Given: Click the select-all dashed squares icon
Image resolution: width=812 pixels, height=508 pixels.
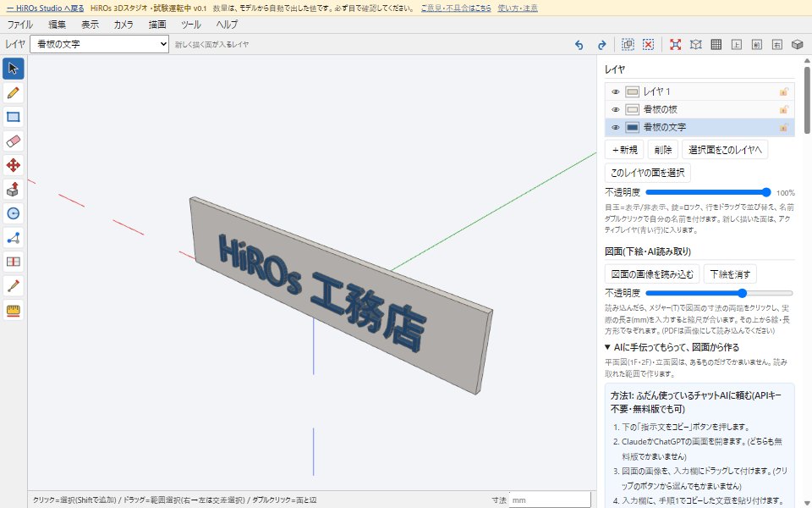Looking at the screenshot, I should click(628, 45).
